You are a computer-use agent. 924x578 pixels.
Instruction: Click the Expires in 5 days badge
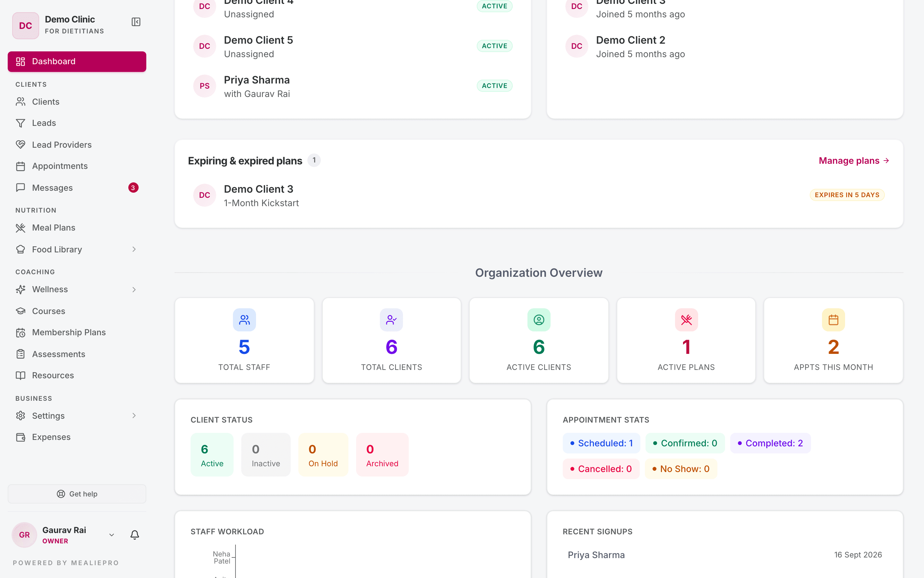(x=847, y=195)
